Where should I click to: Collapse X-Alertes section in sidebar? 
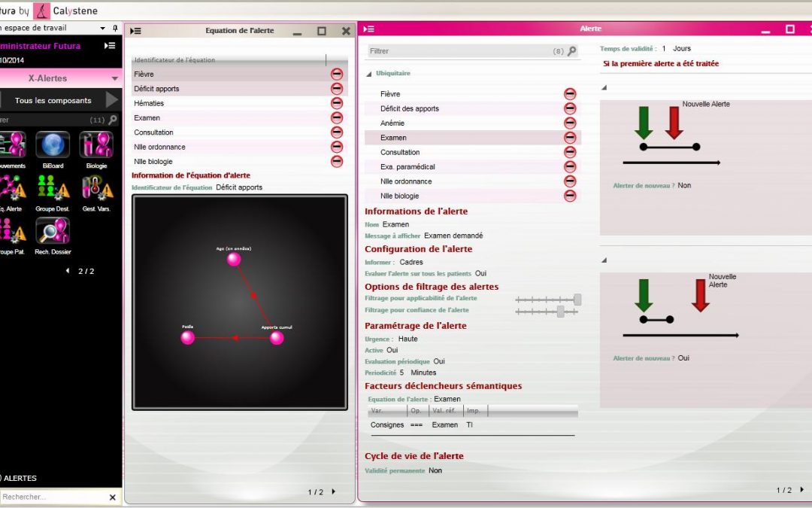tap(115, 78)
